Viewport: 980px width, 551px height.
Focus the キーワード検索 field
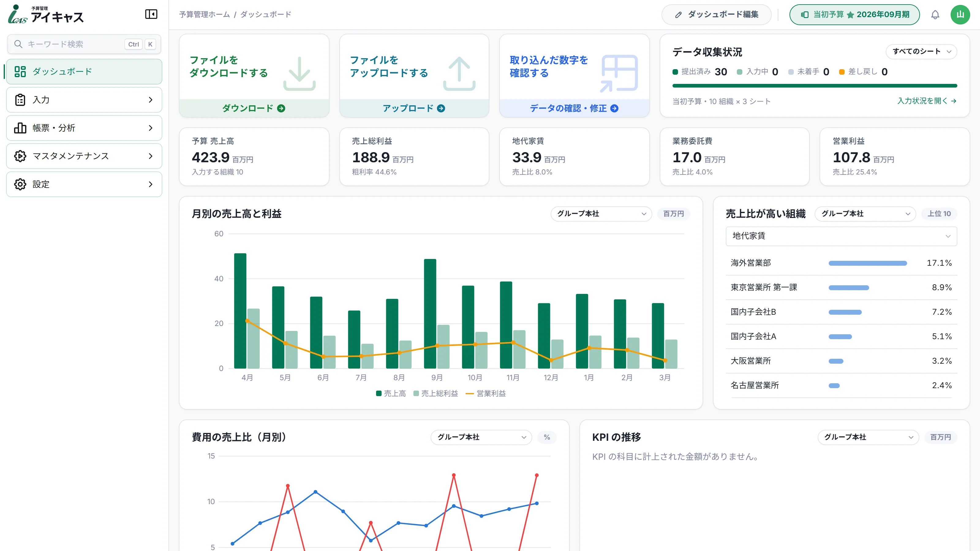click(x=84, y=44)
